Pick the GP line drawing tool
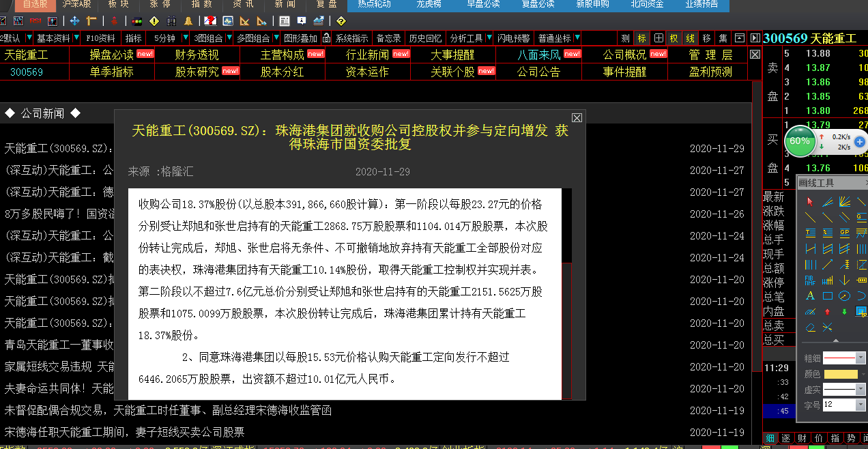 click(845, 232)
